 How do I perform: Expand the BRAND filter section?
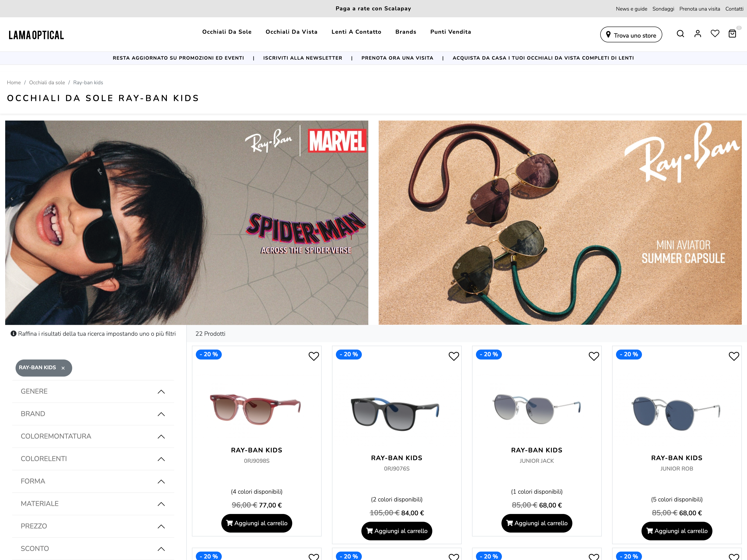pos(93,414)
